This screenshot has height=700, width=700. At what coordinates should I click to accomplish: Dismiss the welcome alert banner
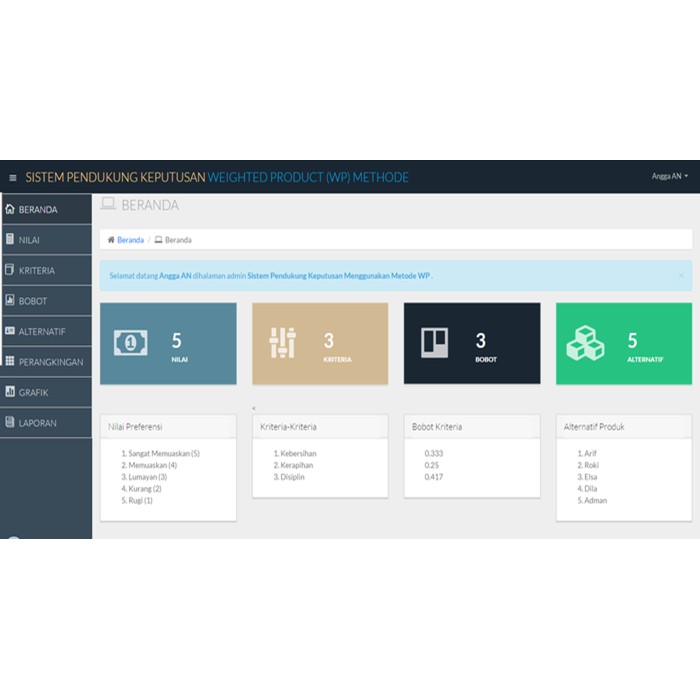(x=681, y=275)
